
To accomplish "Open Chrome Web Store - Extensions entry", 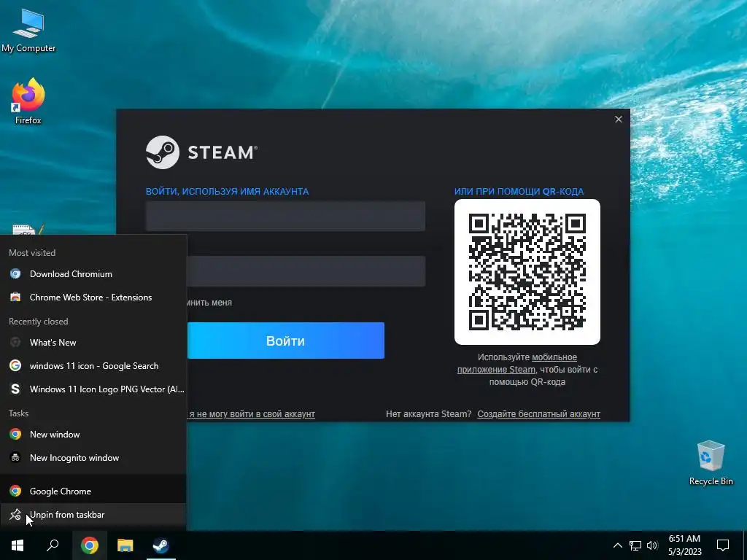I will tap(93, 297).
